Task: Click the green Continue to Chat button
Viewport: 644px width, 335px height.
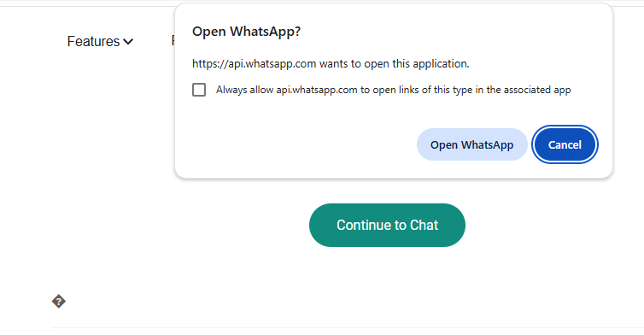Action: (x=387, y=226)
